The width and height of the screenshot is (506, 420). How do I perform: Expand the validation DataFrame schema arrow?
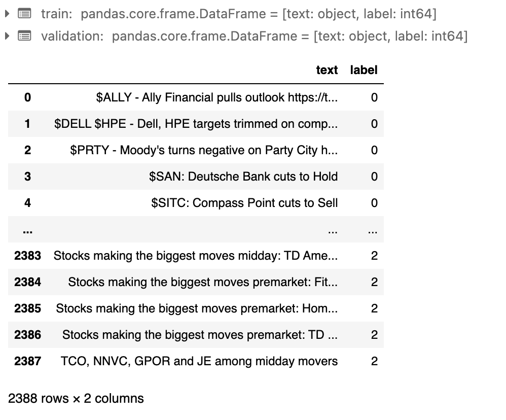click(7, 36)
